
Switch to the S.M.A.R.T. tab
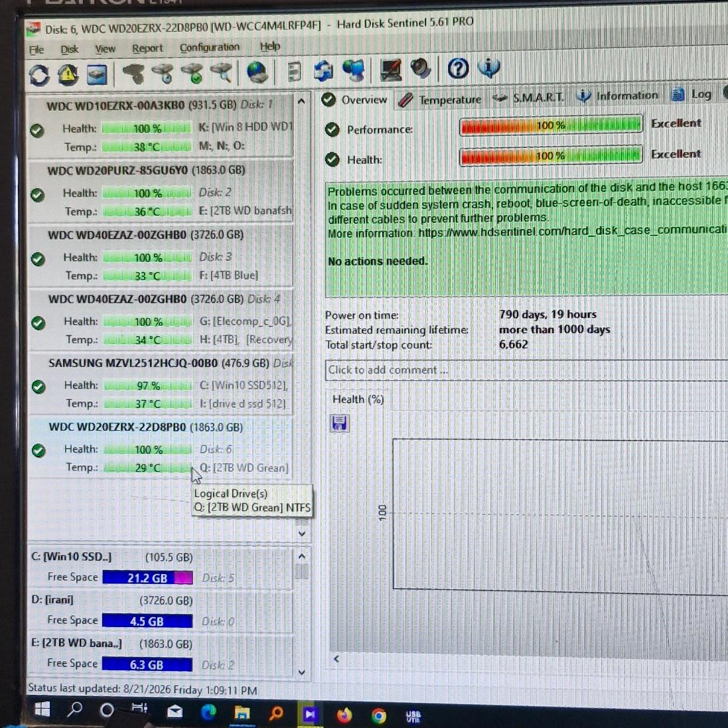coord(528,98)
